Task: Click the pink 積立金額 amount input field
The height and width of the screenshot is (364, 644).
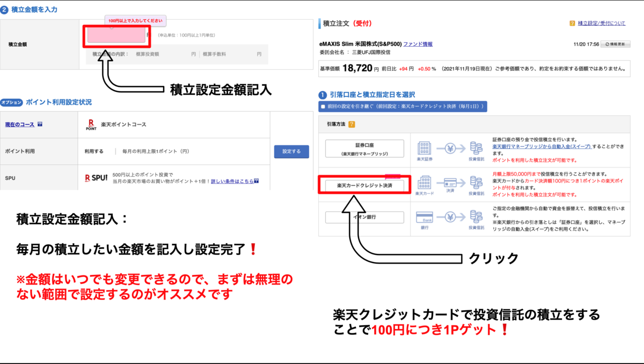Action: point(118,35)
